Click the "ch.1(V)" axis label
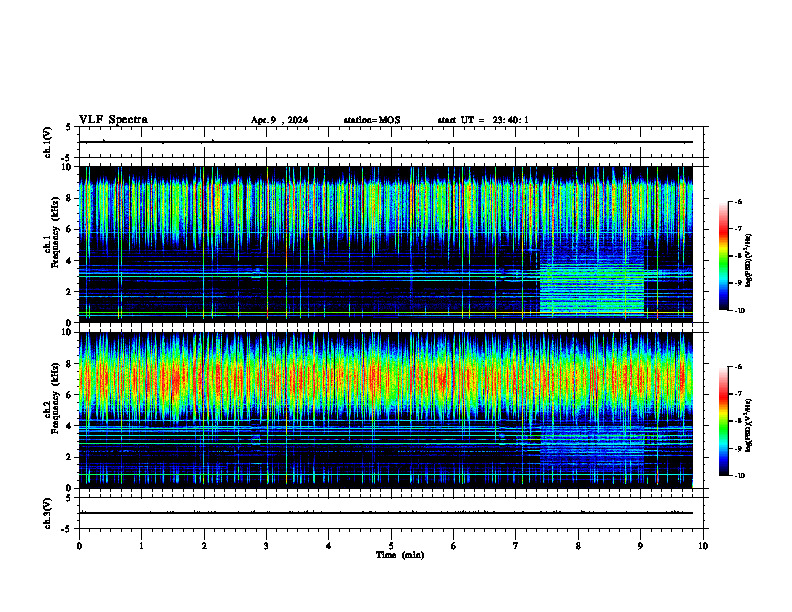 pyautogui.click(x=48, y=142)
